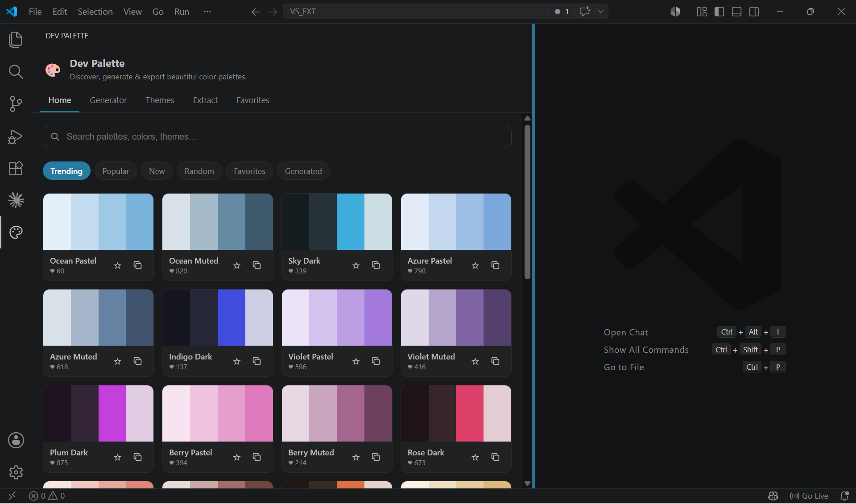Switch to the Themes tab
Viewport: 856px width, 504px height.
click(160, 100)
